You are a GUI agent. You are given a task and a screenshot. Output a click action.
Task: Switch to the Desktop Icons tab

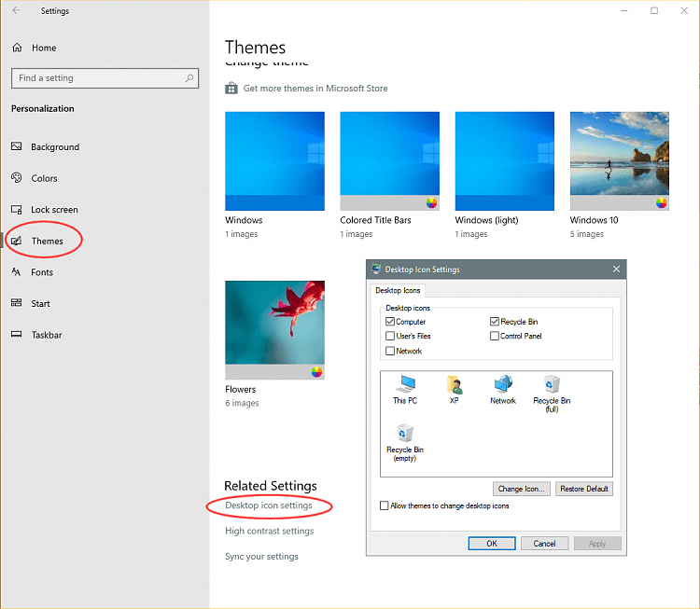(x=398, y=290)
